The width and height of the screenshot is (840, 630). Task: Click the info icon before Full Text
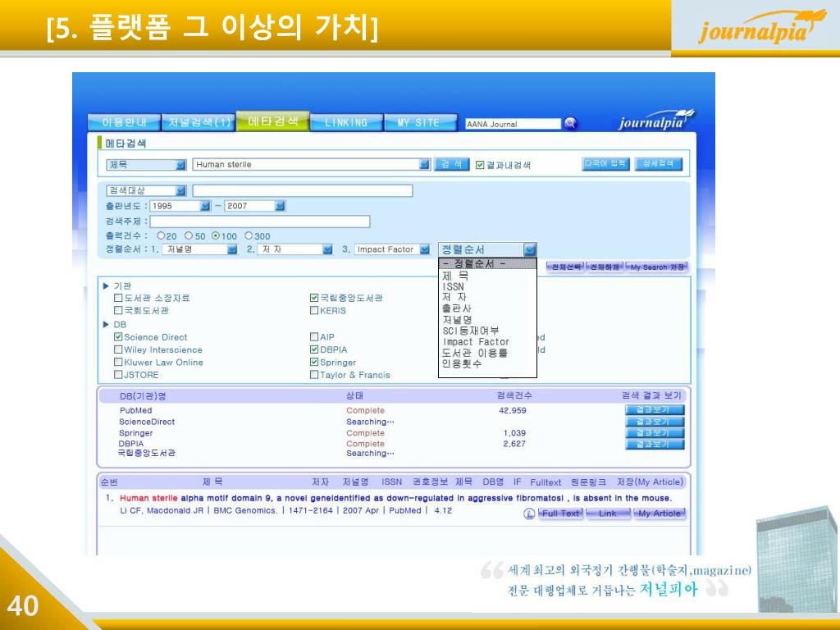tap(529, 514)
